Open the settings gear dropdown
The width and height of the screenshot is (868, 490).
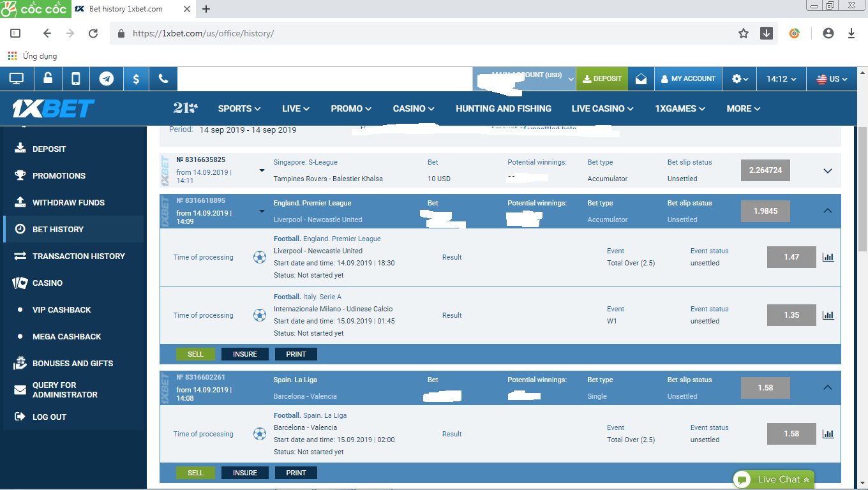(x=740, y=78)
